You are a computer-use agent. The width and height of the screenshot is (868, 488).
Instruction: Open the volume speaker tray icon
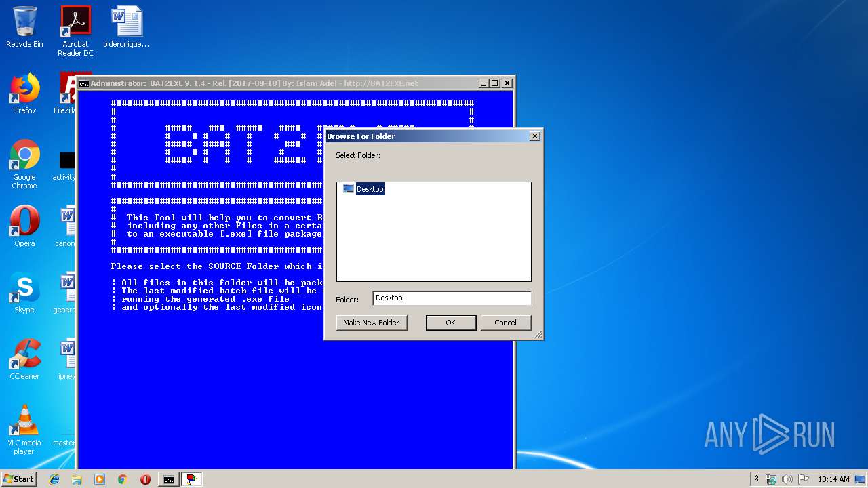pyautogui.click(x=787, y=479)
